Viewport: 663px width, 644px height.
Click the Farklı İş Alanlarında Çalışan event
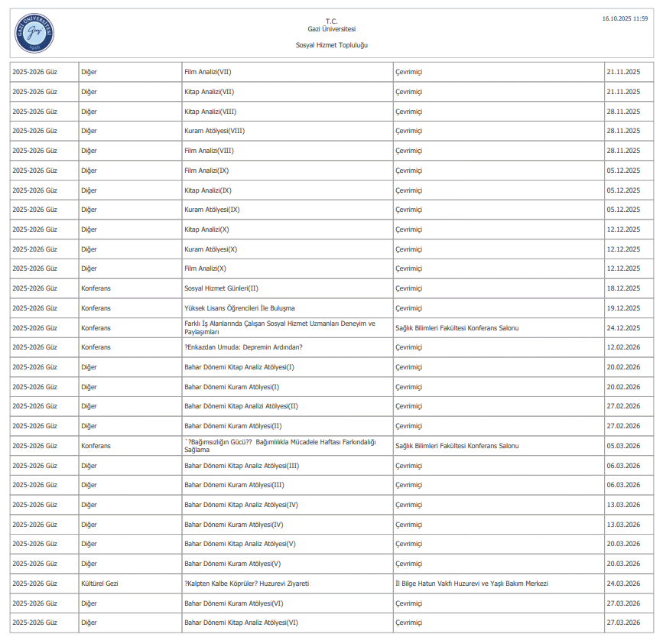point(279,327)
